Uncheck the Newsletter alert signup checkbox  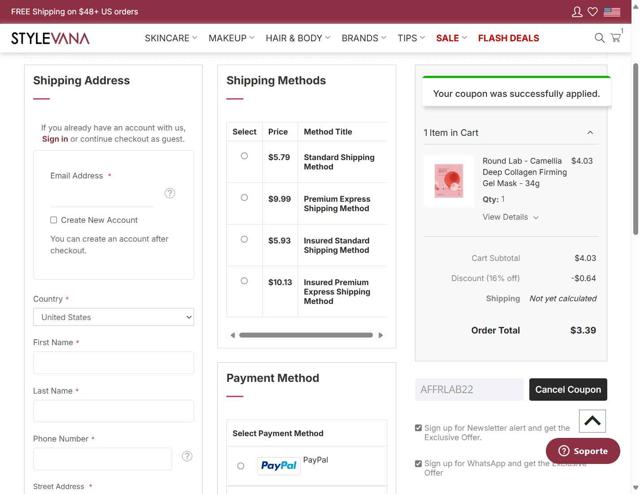(x=418, y=428)
